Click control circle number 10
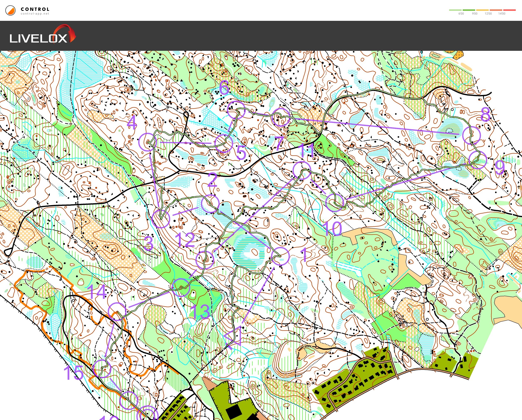Viewport: 522px width, 420px height. [335, 202]
